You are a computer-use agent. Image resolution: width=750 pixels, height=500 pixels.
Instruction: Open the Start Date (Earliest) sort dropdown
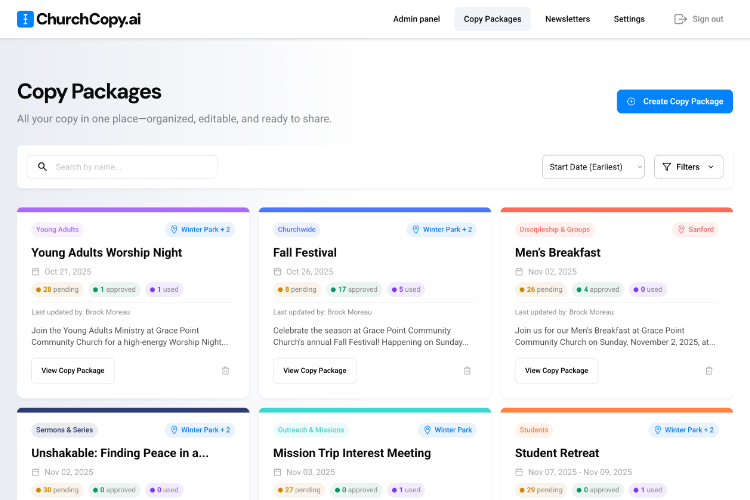pyautogui.click(x=593, y=167)
